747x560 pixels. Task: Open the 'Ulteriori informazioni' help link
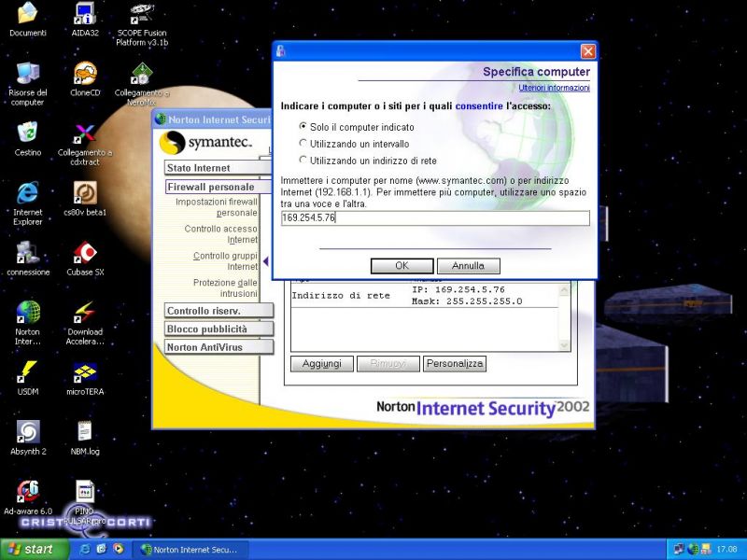click(x=554, y=88)
